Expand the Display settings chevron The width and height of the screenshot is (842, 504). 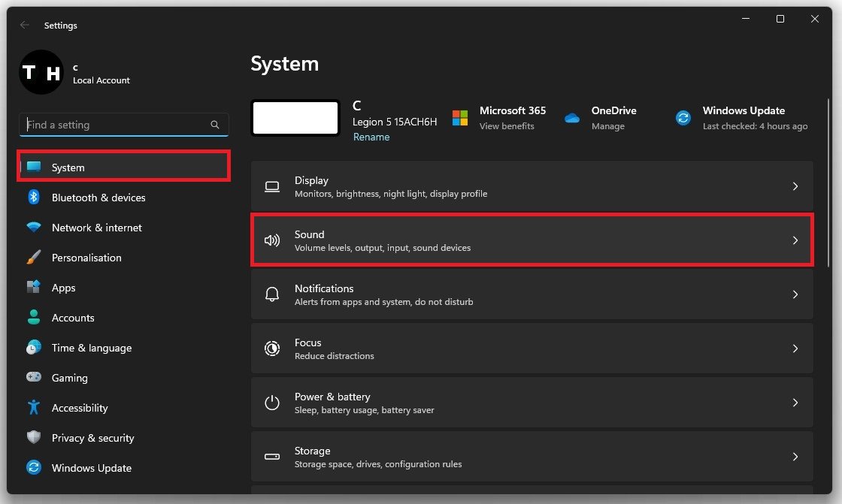[795, 186]
